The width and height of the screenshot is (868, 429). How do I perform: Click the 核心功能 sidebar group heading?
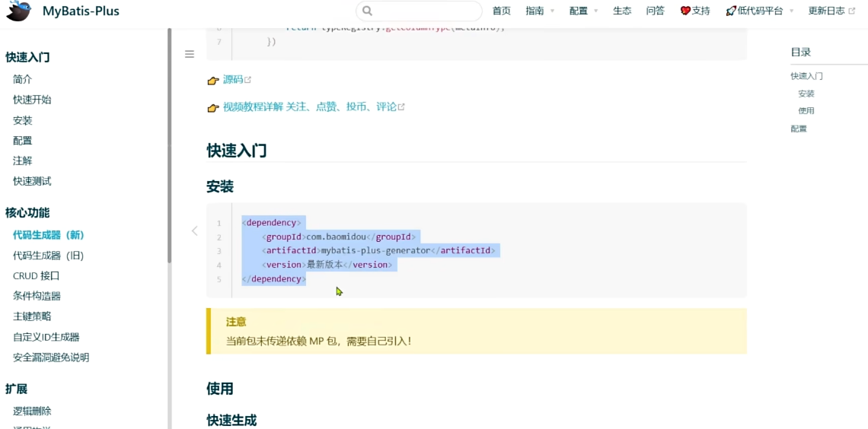(x=27, y=213)
